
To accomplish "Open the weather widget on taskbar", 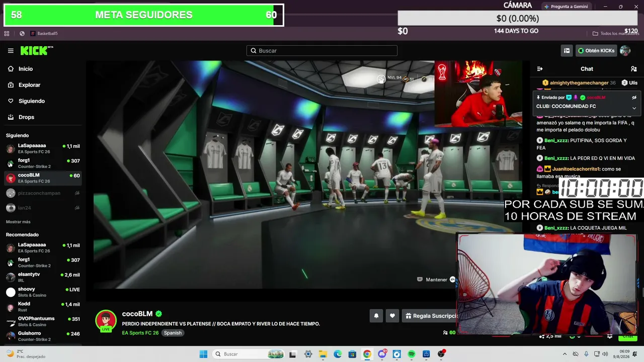I will pos(26,354).
